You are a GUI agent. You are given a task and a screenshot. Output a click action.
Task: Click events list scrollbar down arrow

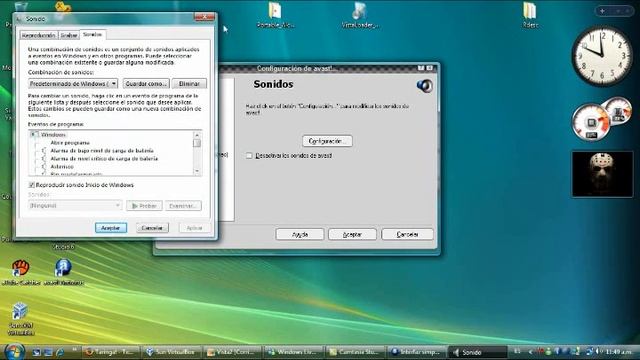coord(197,171)
